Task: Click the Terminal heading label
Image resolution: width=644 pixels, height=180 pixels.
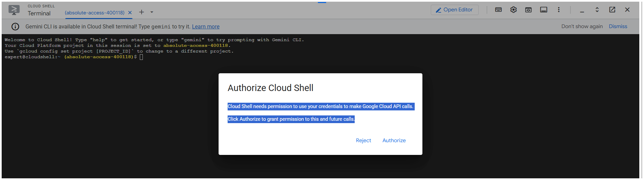Action: pyautogui.click(x=39, y=13)
